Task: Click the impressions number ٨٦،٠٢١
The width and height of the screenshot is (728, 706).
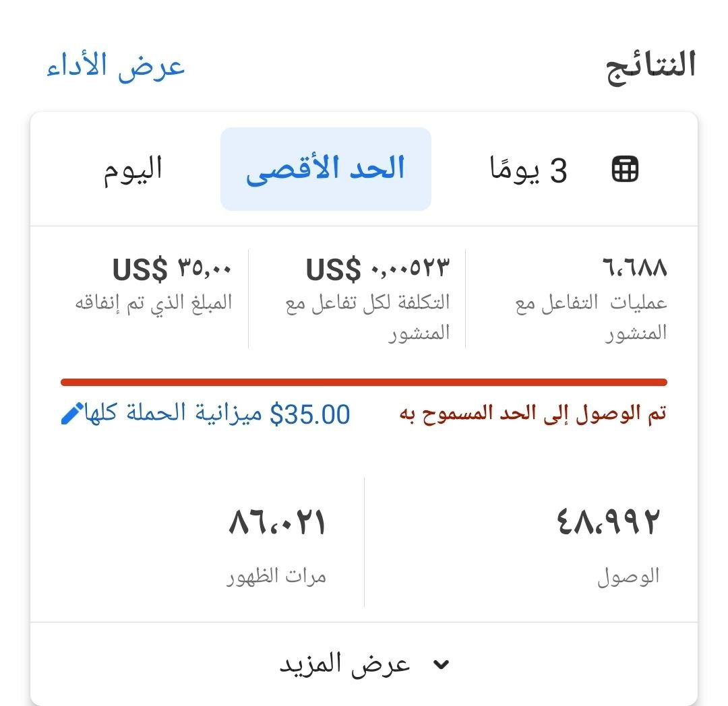Action: pos(278,522)
